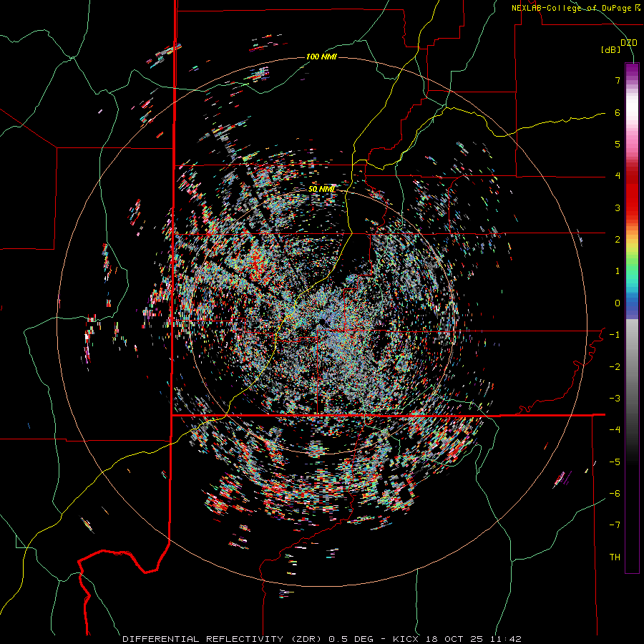This screenshot has height=644, width=644.
Task: Click the KICX station identifier
Action: click(x=406, y=639)
